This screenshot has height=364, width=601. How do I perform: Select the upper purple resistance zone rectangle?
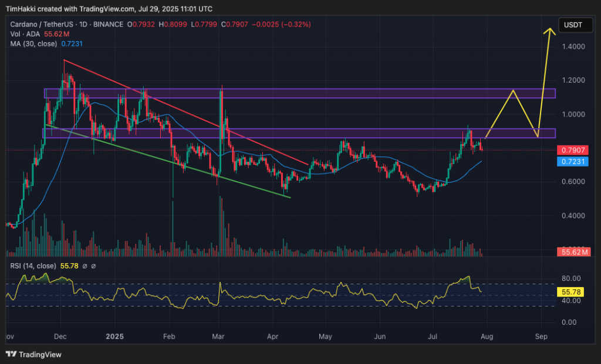(293, 93)
